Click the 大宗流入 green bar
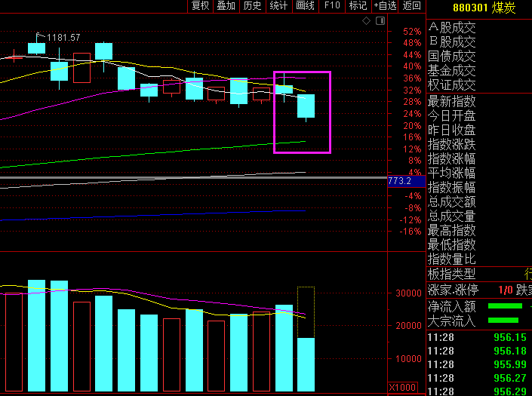 point(503,320)
